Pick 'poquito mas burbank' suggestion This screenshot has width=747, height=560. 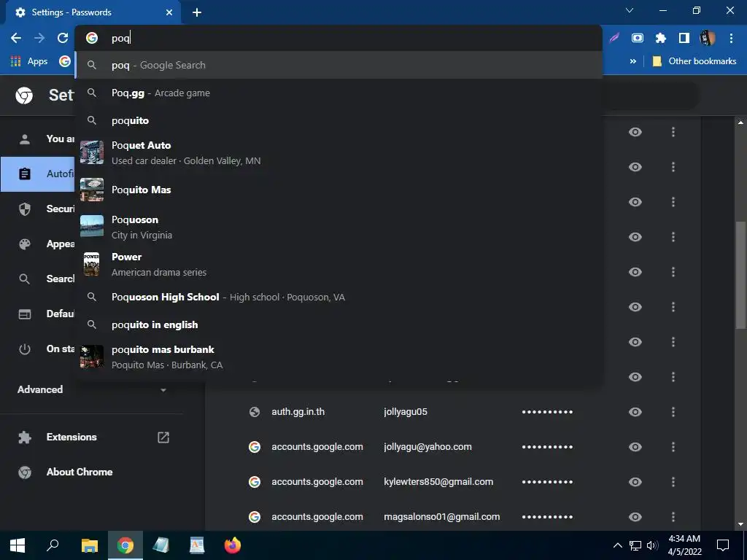click(x=338, y=357)
